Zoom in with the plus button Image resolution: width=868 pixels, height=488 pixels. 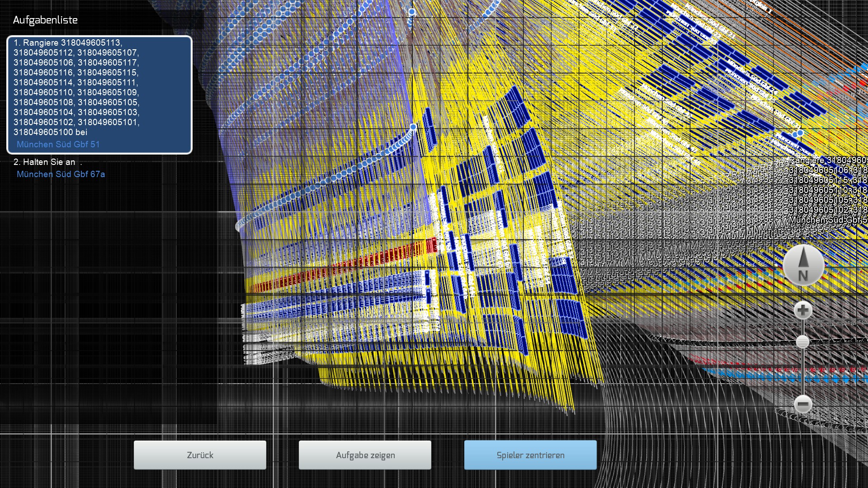pyautogui.click(x=803, y=310)
